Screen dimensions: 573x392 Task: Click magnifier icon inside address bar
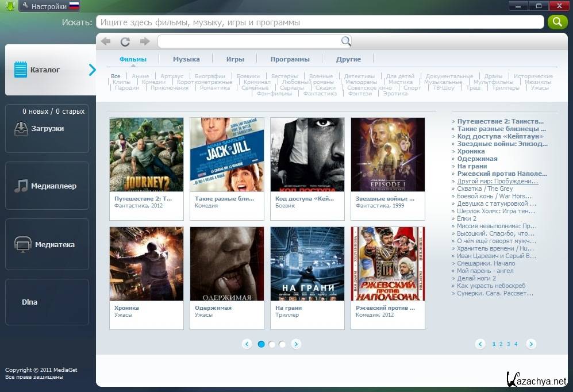(x=345, y=41)
